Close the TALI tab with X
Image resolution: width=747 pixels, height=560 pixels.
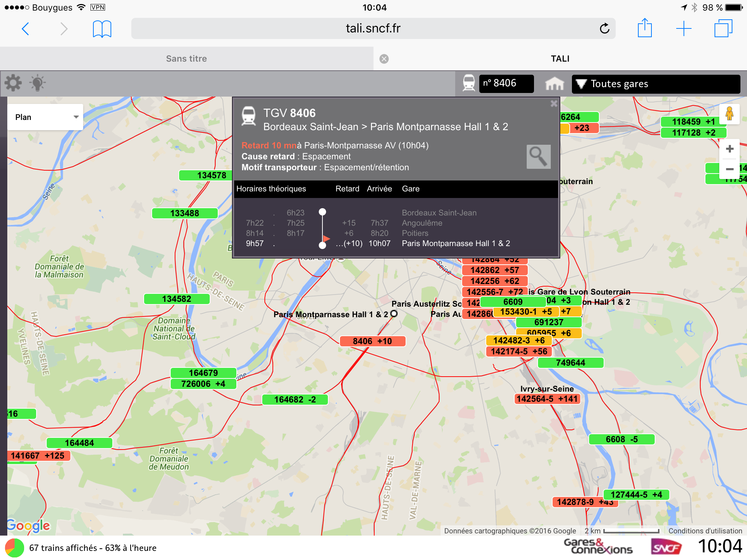(384, 59)
